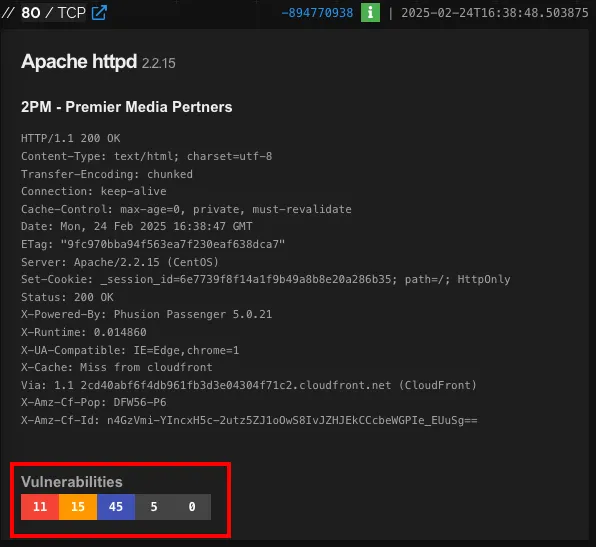Select the red 11 vulnerabilities badge
This screenshot has width=596, height=547.
(x=40, y=507)
